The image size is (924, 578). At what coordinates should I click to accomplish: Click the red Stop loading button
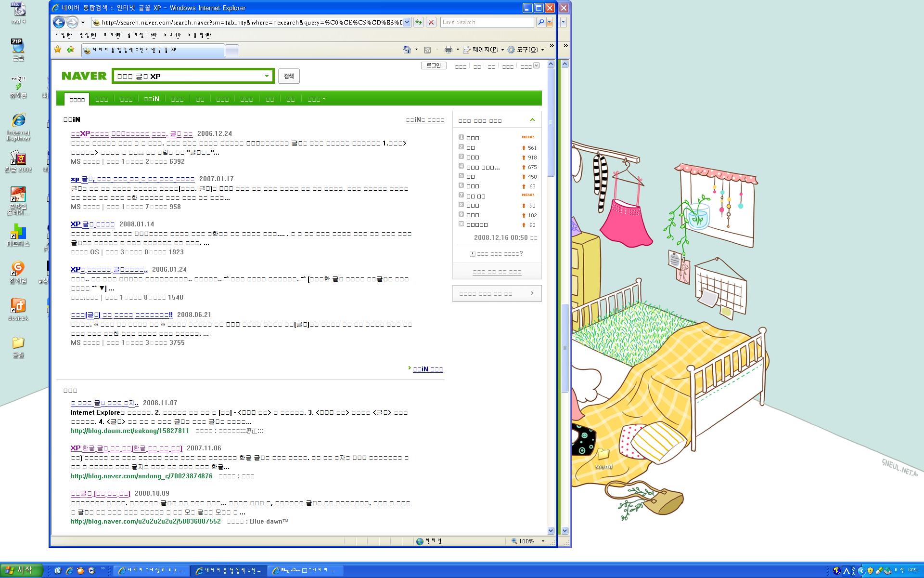point(431,22)
